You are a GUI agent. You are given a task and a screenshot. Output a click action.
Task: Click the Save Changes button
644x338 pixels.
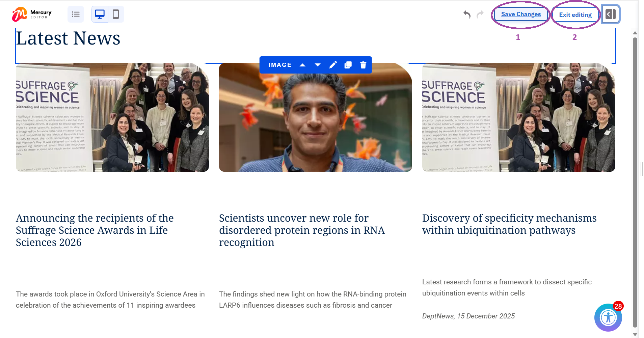[x=521, y=14]
